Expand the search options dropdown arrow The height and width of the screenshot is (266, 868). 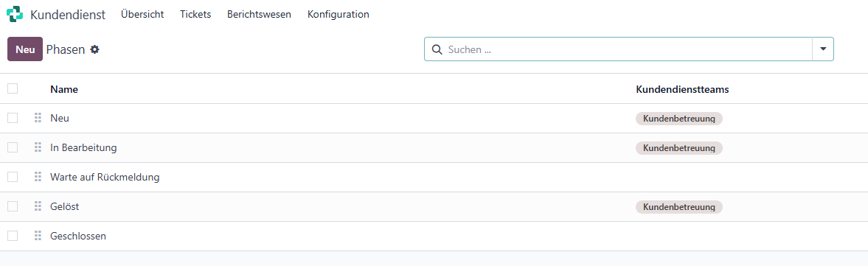click(822, 49)
